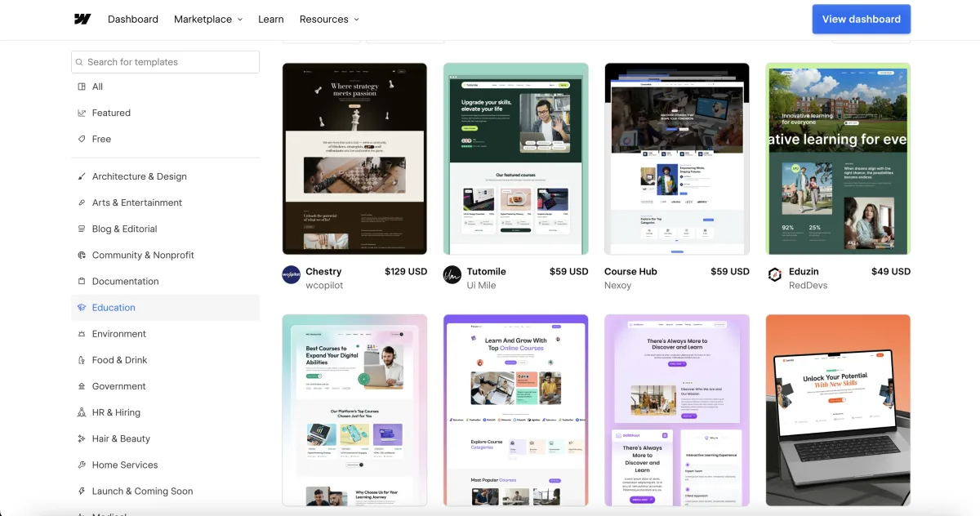Image resolution: width=980 pixels, height=516 pixels.
Task: Click the Food & Drink category icon
Action: [x=82, y=360]
